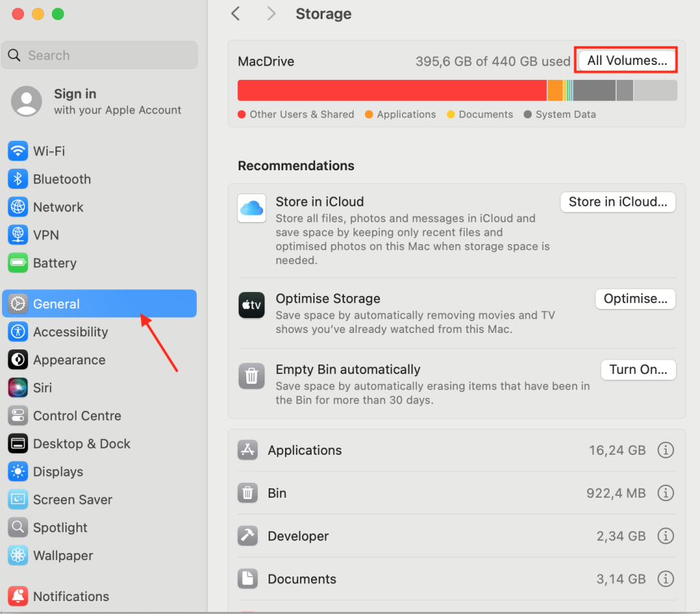Select the Displays sun icon
Viewport: 700px width, 614px height.
[x=18, y=472]
